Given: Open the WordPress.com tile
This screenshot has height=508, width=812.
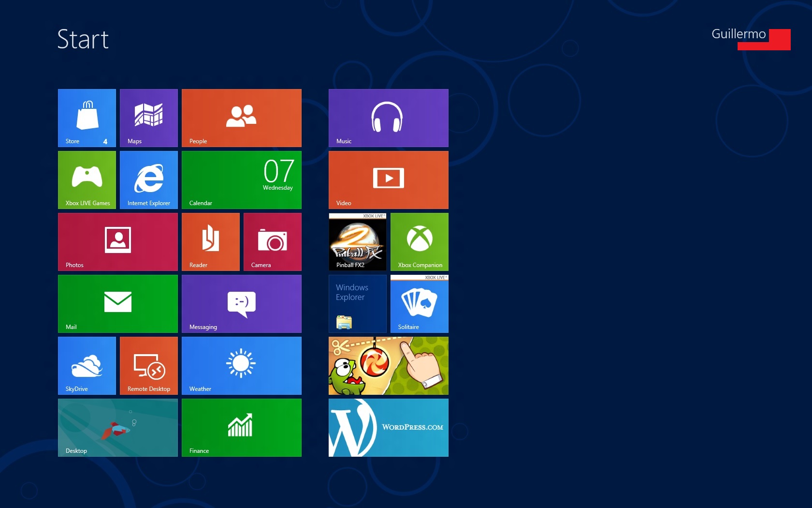Looking at the screenshot, I should (389, 428).
